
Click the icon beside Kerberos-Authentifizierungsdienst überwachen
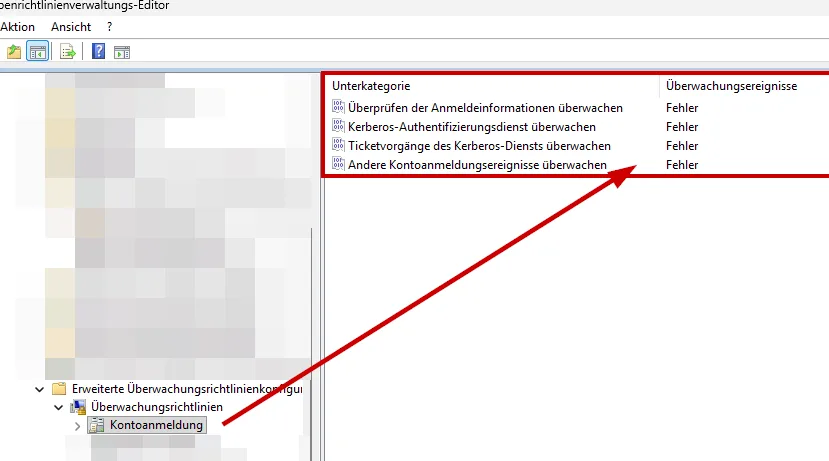338,127
